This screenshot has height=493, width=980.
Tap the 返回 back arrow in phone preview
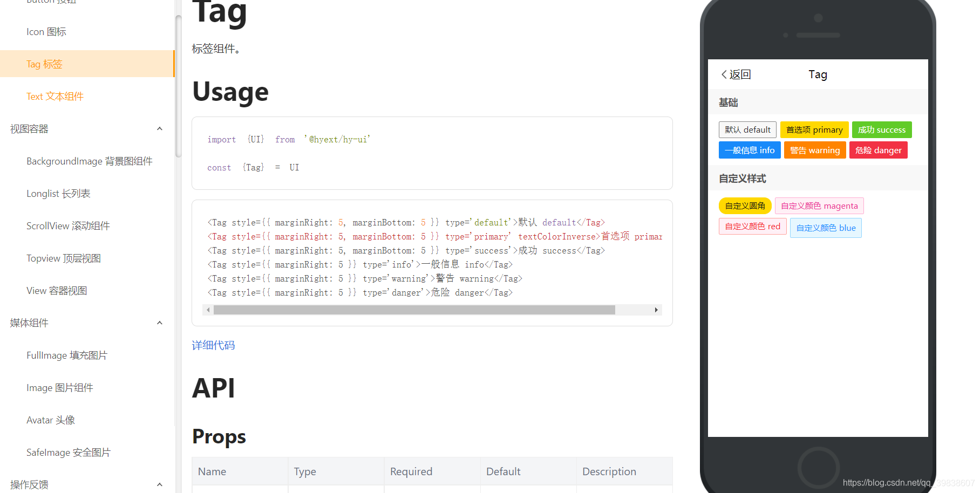[x=736, y=74]
